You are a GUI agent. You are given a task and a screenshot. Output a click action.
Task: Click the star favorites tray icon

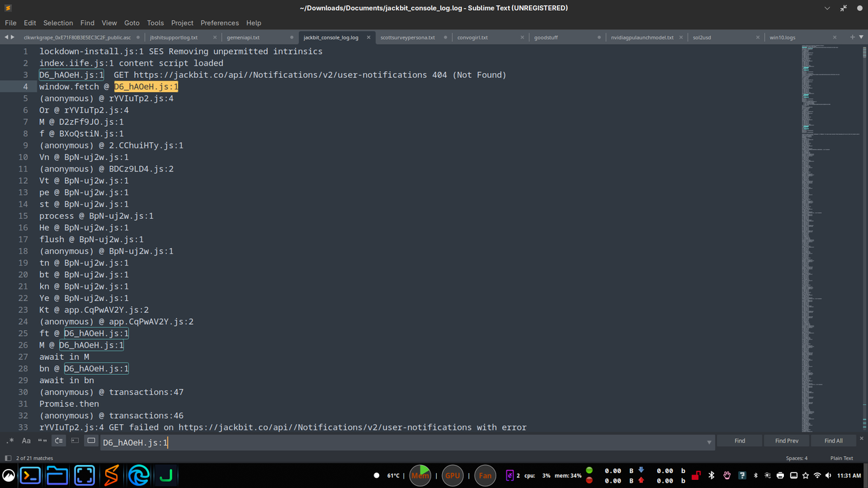[805, 476]
